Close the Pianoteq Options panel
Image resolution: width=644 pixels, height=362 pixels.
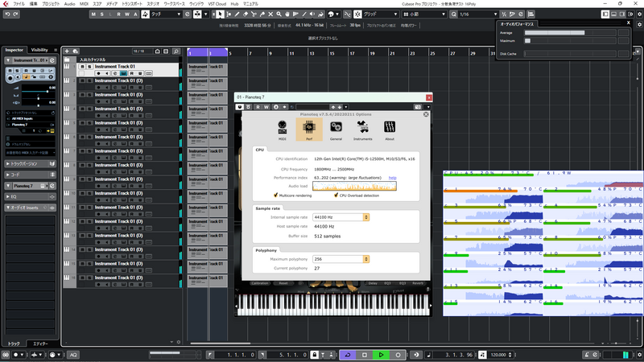[x=426, y=114]
